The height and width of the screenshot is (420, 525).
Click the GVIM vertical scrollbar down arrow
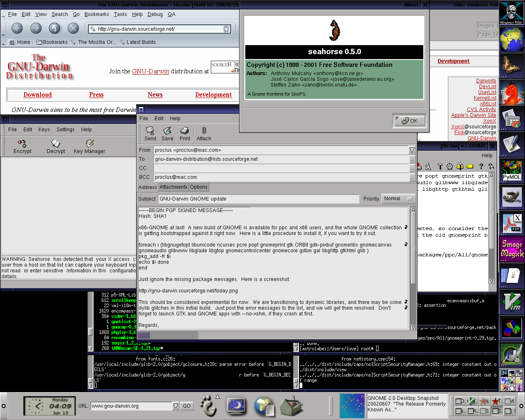click(491, 281)
